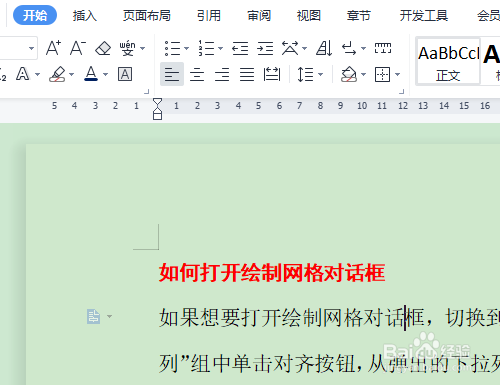Switch to the 视图 tab

point(309,15)
